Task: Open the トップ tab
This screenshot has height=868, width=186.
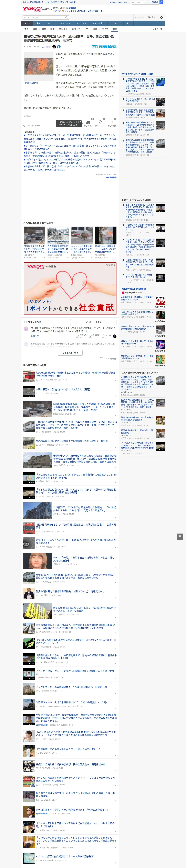Action: tap(27, 24)
